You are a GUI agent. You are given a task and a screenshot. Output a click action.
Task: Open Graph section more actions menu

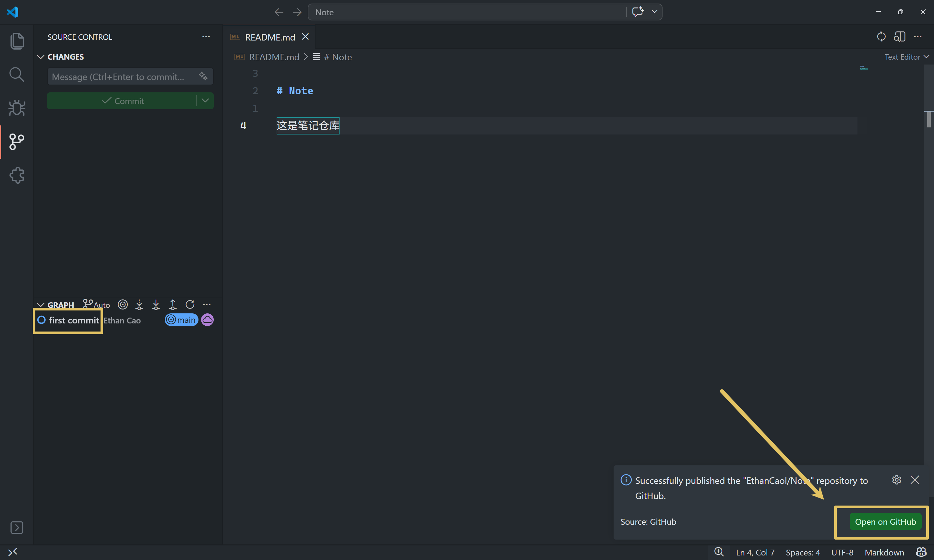207,305
